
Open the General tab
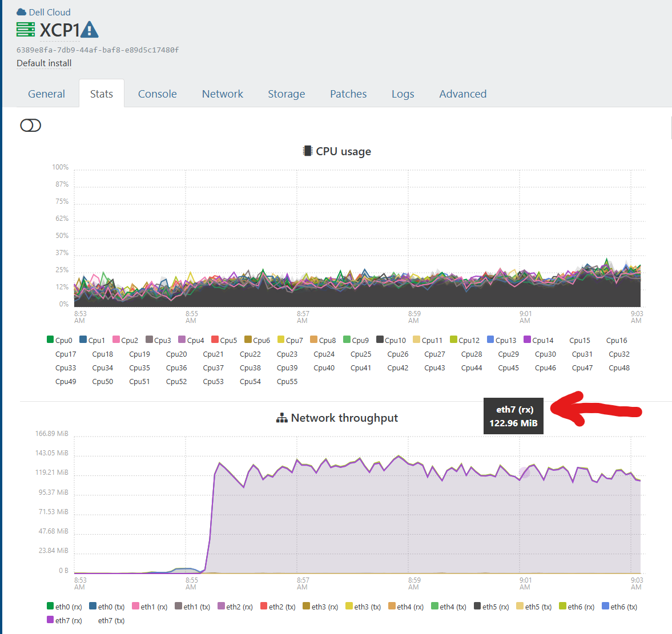(46, 94)
